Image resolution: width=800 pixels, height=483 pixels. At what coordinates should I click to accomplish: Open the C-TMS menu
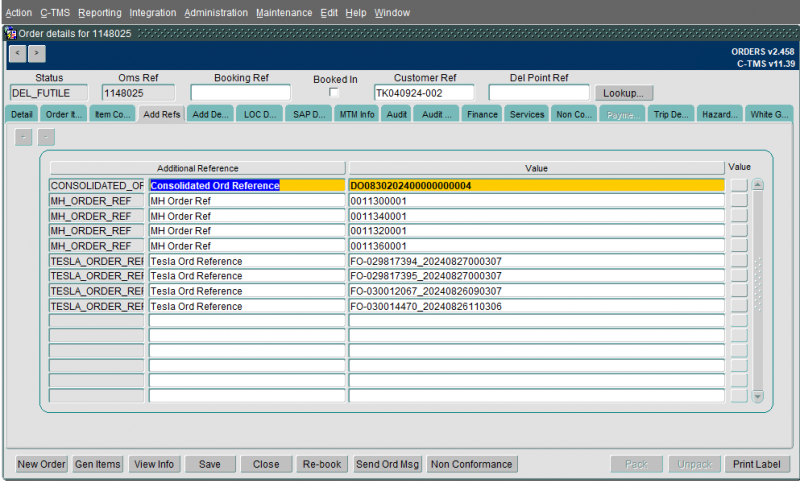(55, 13)
